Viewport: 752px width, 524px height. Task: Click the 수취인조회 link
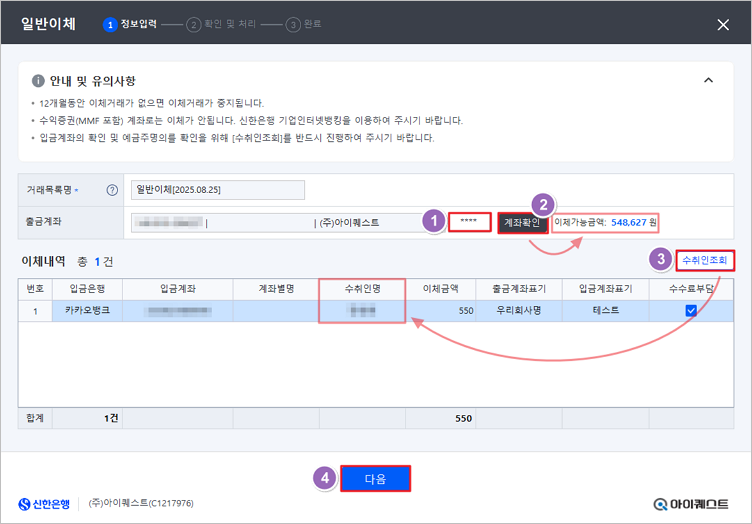pos(705,260)
